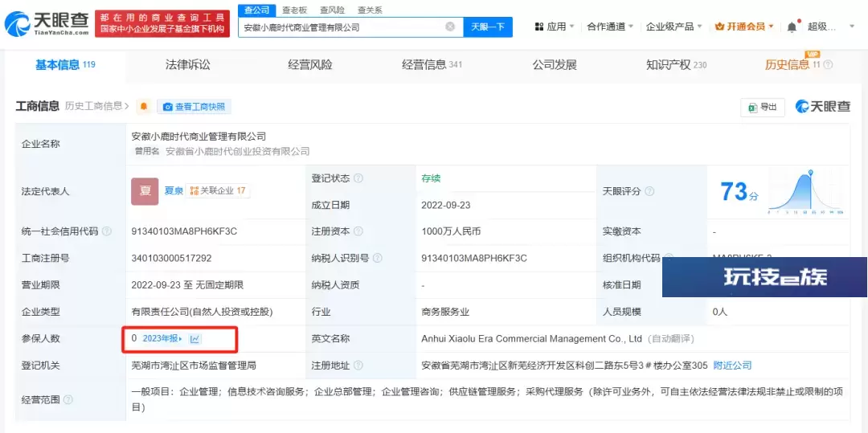
Task: Click the 2022-09-23 establishment date
Action: point(445,205)
